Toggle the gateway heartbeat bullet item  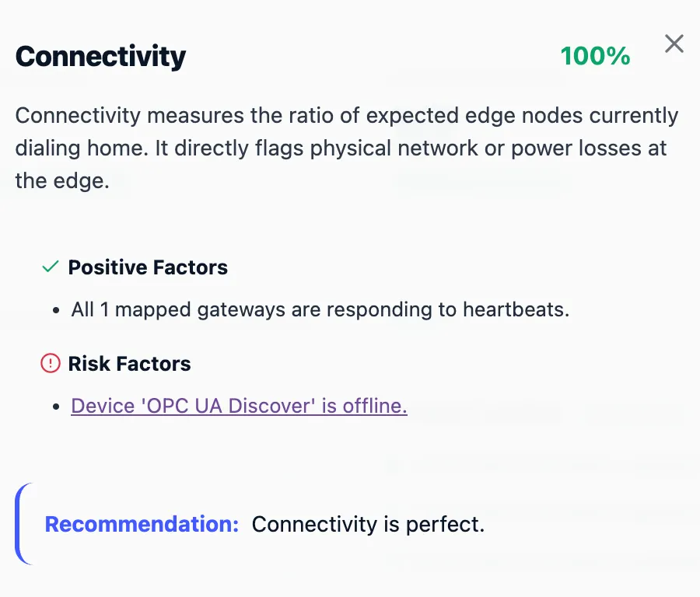tap(320, 309)
